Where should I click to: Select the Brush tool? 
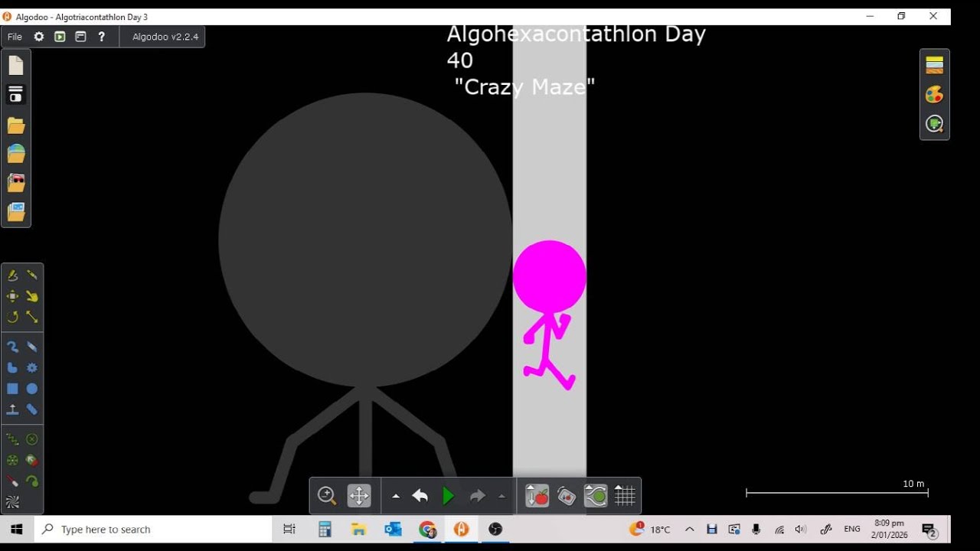pyautogui.click(x=12, y=347)
